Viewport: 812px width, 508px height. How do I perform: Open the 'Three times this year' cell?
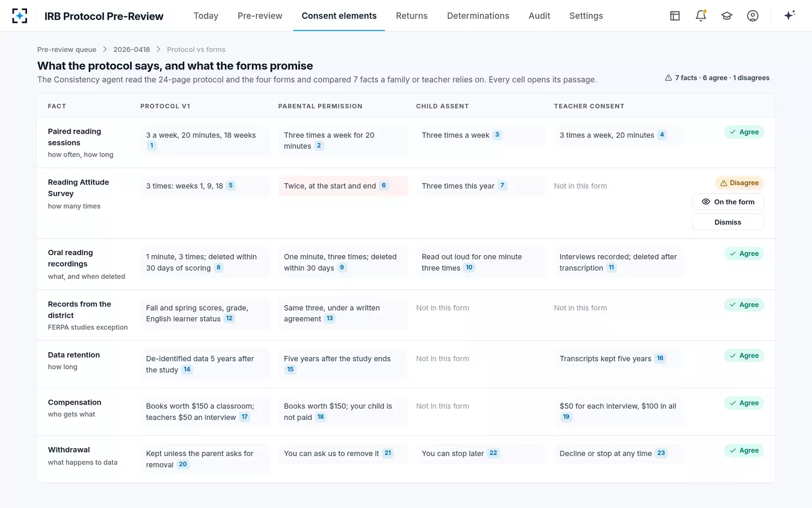(481, 186)
